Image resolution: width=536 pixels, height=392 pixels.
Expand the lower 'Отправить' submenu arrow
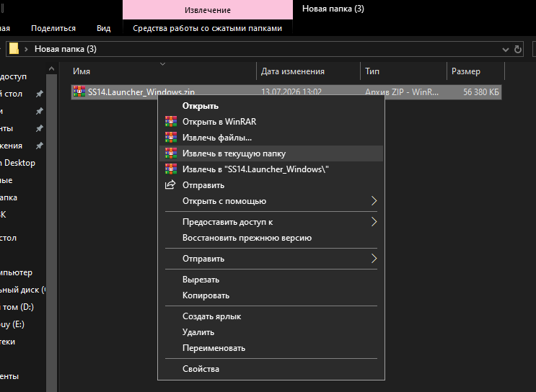pyautogui.click(x=374, y=259)
